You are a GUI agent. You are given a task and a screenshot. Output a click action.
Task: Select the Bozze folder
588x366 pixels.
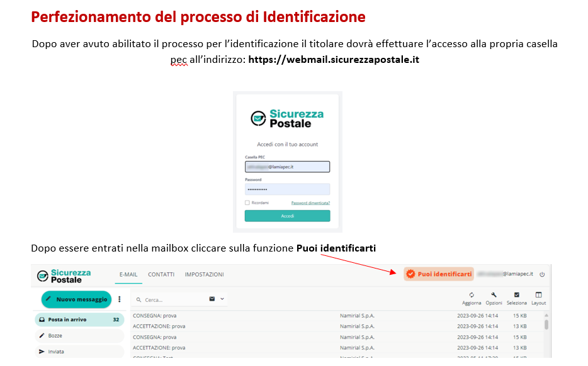(x=79, y=336)
